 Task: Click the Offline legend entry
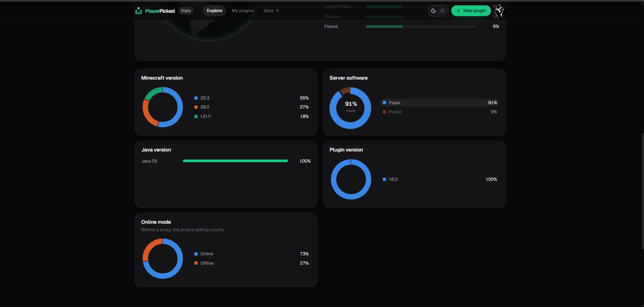(252, 263)
